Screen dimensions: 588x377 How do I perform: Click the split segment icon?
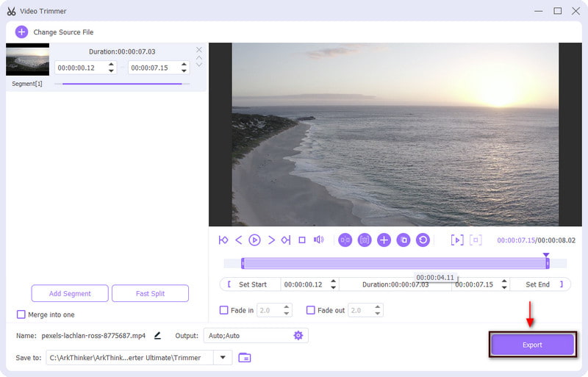tap(345, 240)
